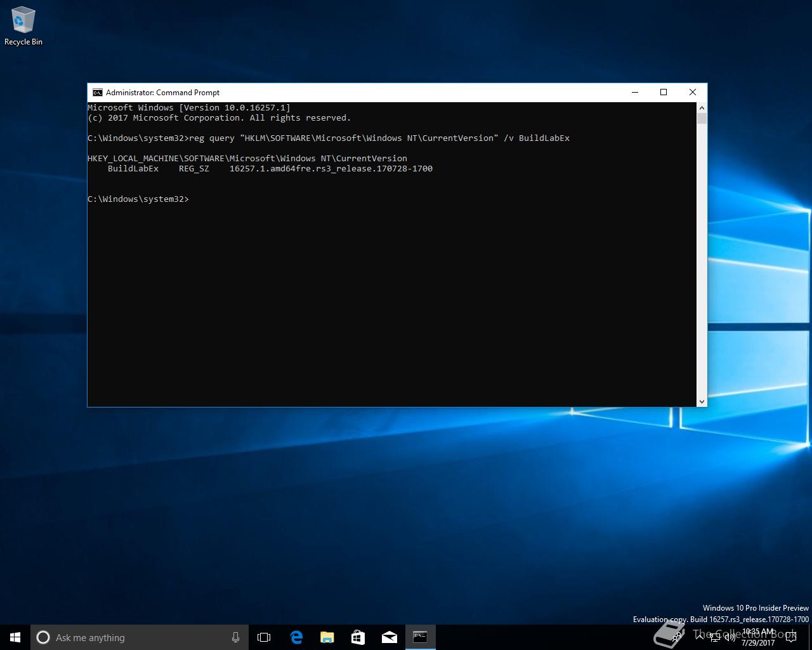Open the volume speaker tray icon
812x650 pixels.
[x=730, y=637]
